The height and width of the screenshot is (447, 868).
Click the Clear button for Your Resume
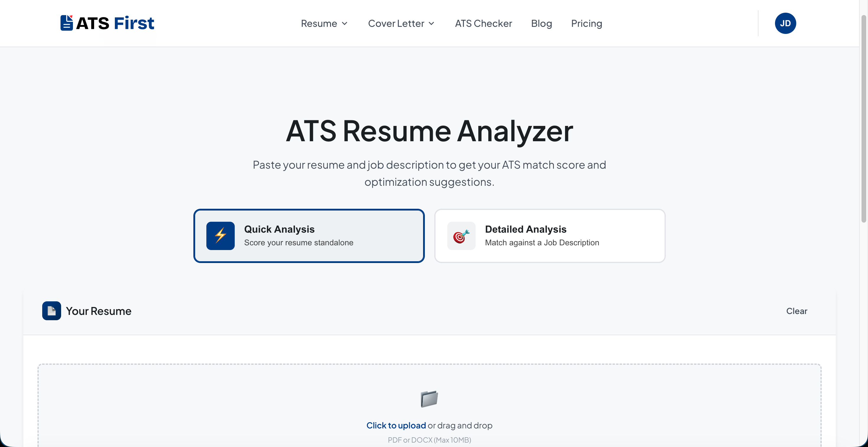pyautogui.click(x=797, y=311)
